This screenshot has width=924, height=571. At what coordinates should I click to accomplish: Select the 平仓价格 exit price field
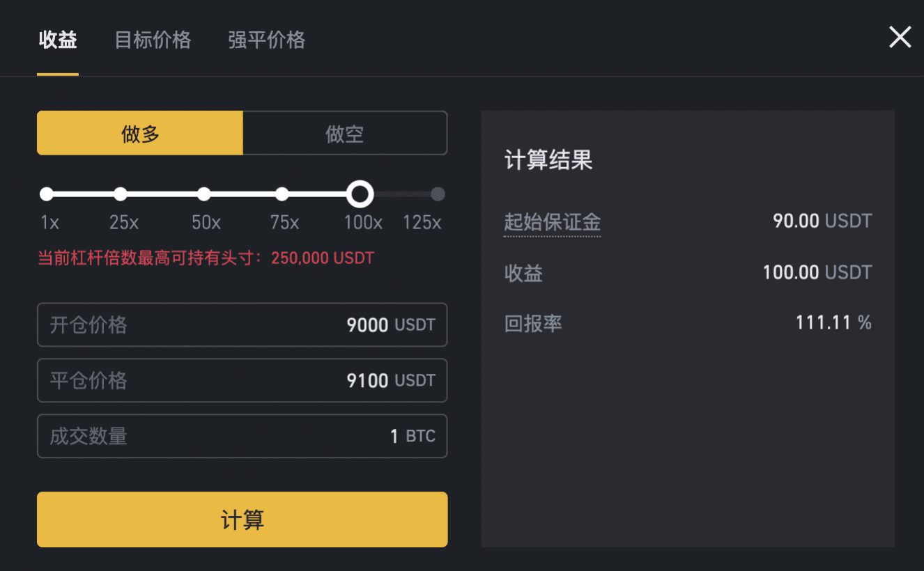(x=242, y=380)
